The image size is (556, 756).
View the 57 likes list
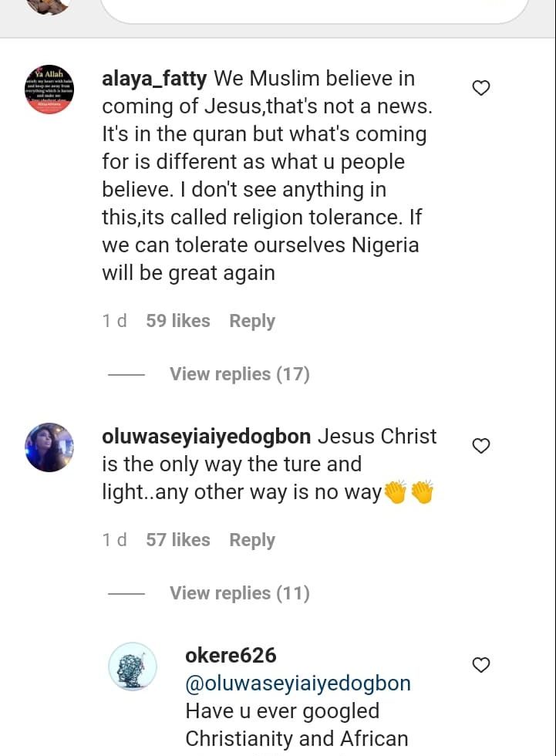(178, 539)
